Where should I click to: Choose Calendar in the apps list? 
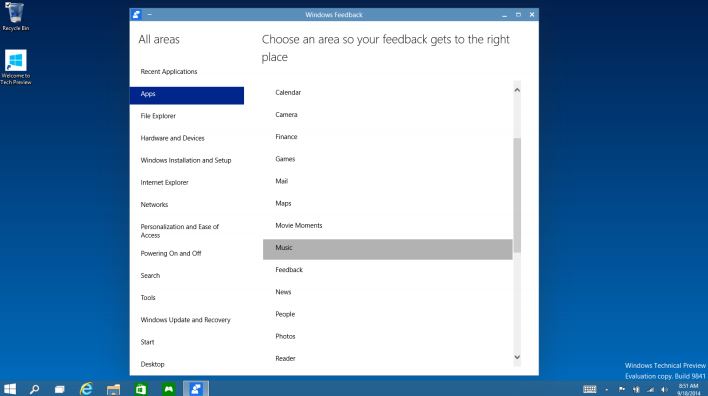pyautogui.click(x=288, y=93)
